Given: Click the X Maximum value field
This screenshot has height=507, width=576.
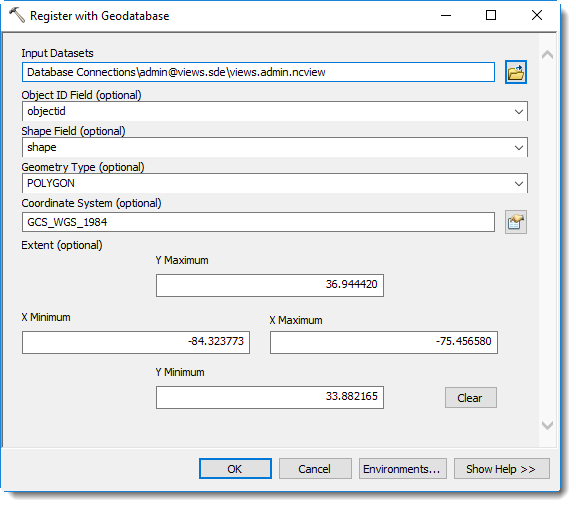Looking at the screenshot, I should click(x=384, y=342).
